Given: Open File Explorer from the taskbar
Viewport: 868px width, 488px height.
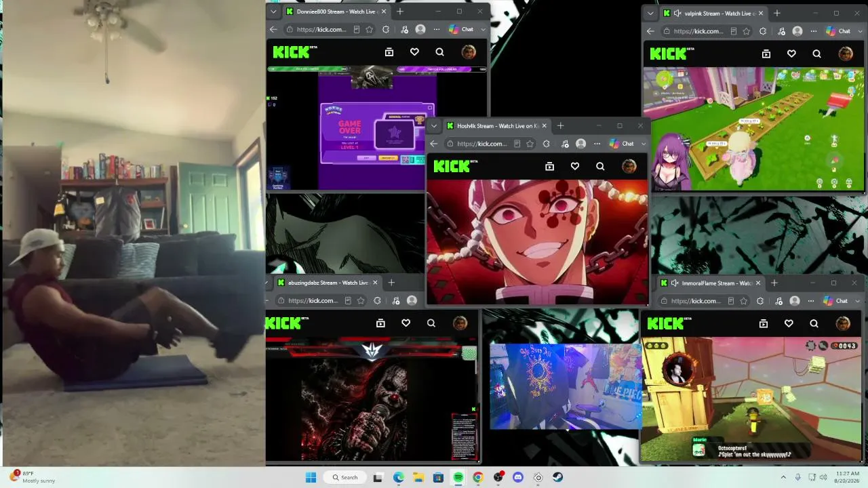Looking at the screenshot, I should 418,477.
